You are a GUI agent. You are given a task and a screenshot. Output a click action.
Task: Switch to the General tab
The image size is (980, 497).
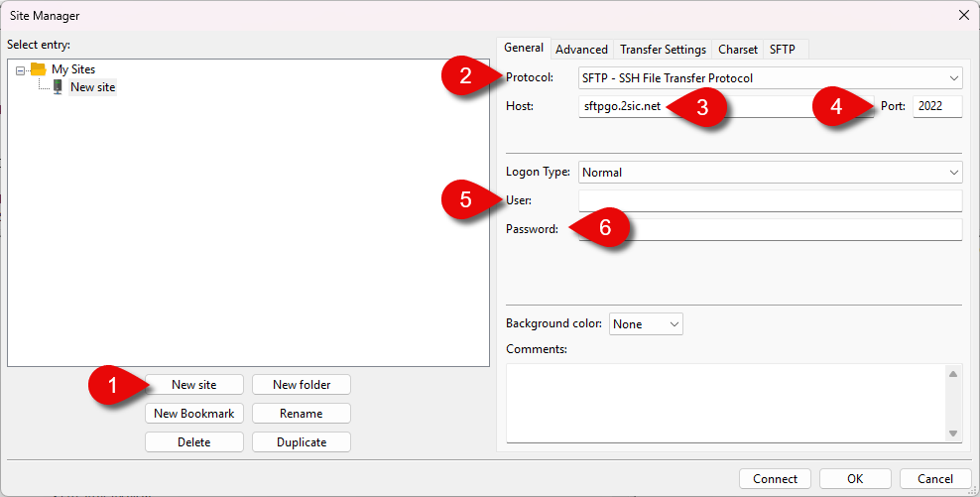coord(524,48)
